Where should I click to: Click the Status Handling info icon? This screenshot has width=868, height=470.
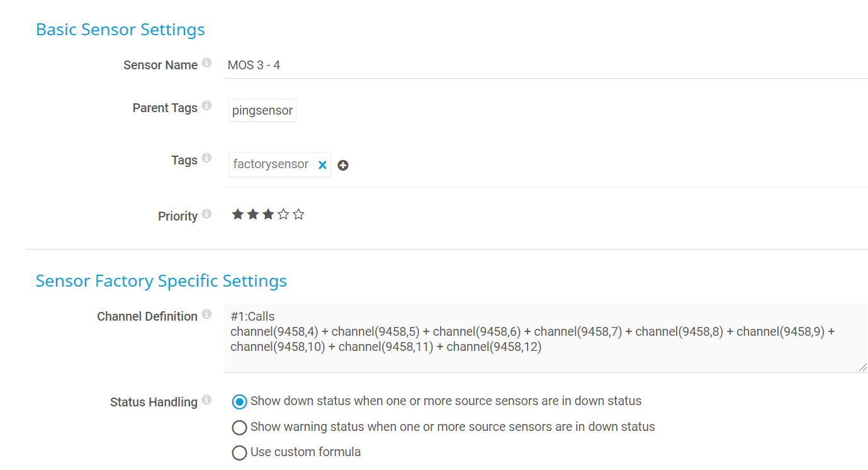pyautogui.click(x=206, y=400)
